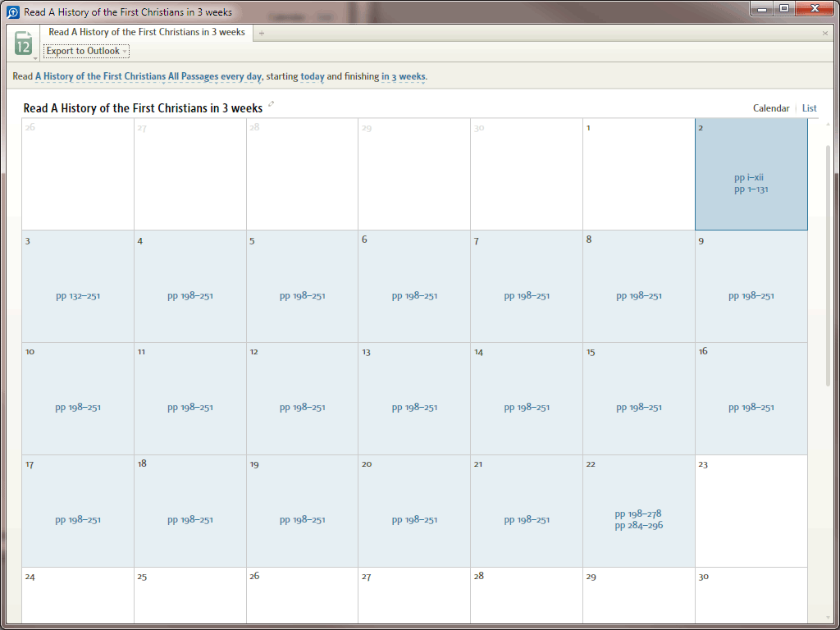
Task: Change the book 'A History of the First Christians'
Action: click(x=101, y=76)
